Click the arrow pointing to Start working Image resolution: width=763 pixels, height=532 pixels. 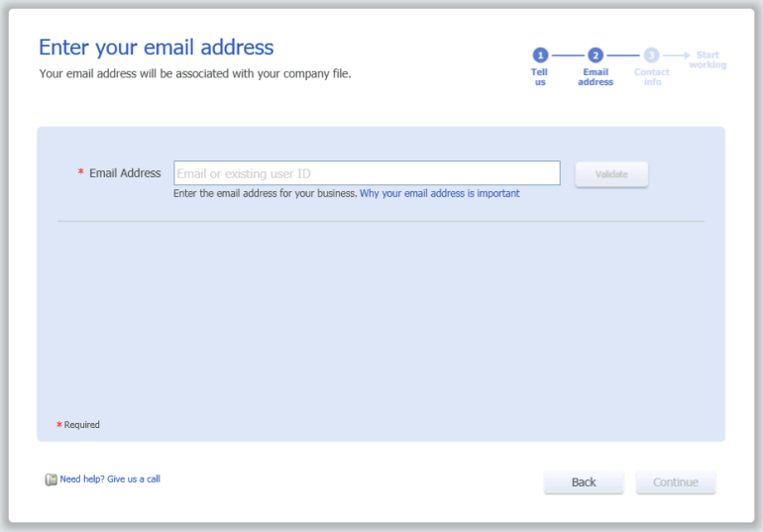click(x=677, y=54)
